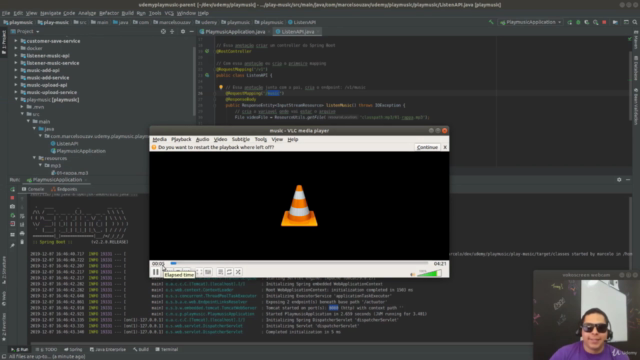Adjust the VLC volume slider
Screen dimensions: 640x360
(x=429, y=273)
